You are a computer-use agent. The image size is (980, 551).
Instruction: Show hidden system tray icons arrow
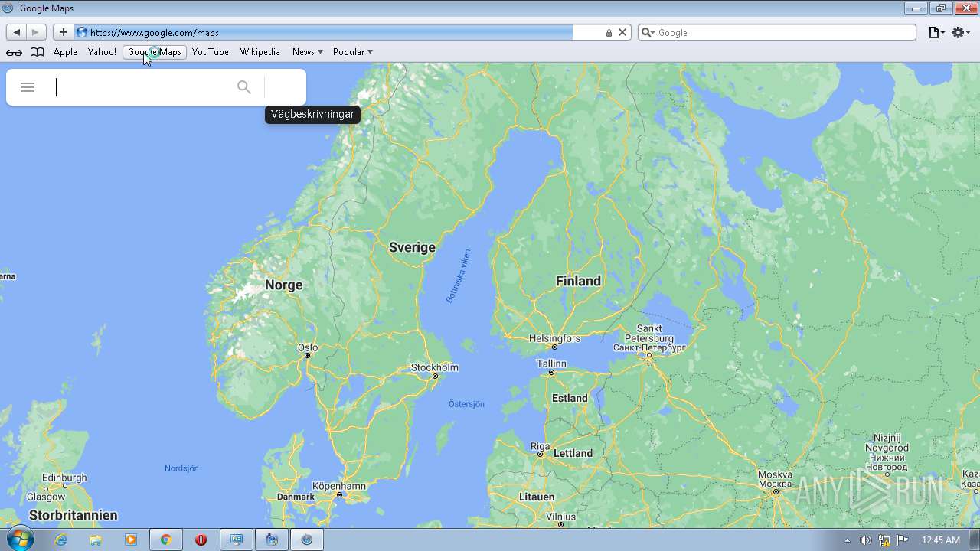[x=847, y=540]
